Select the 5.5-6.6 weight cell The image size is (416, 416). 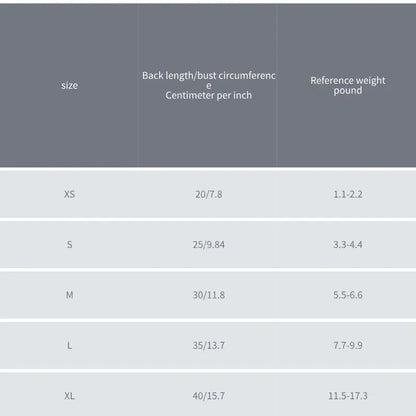coord(348,295)
